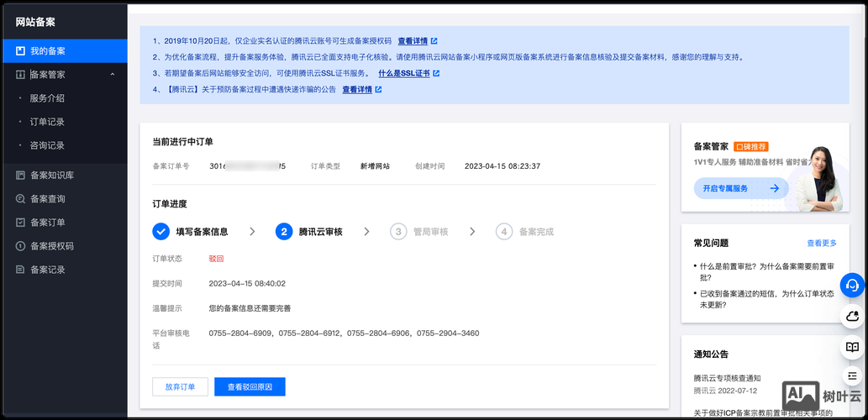Click step 2 circle for 腾讯云审核

click(x=283, y=232)
